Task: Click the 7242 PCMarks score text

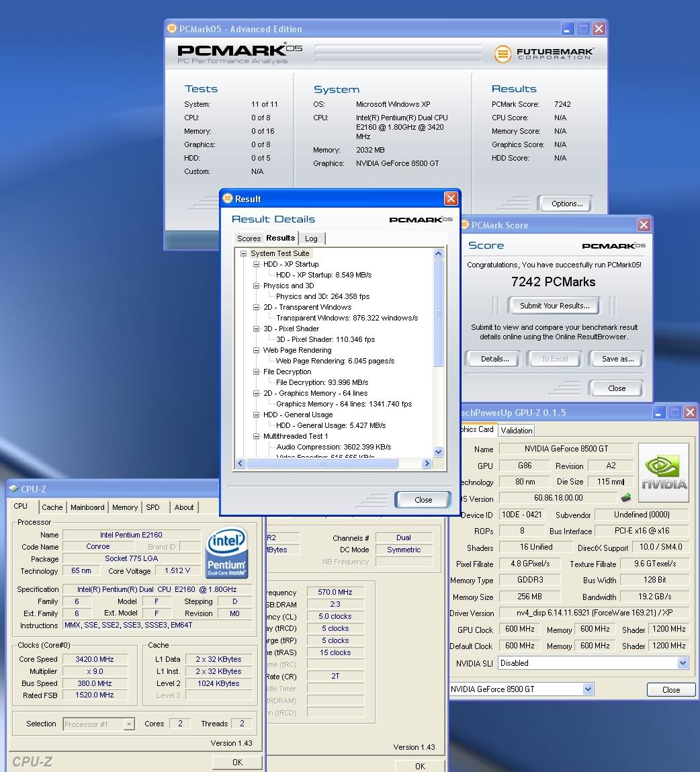Action: point(554,282)
